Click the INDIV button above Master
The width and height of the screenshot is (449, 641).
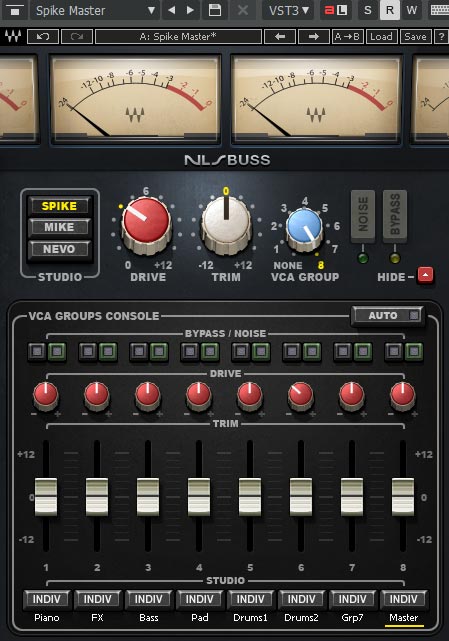403,599
